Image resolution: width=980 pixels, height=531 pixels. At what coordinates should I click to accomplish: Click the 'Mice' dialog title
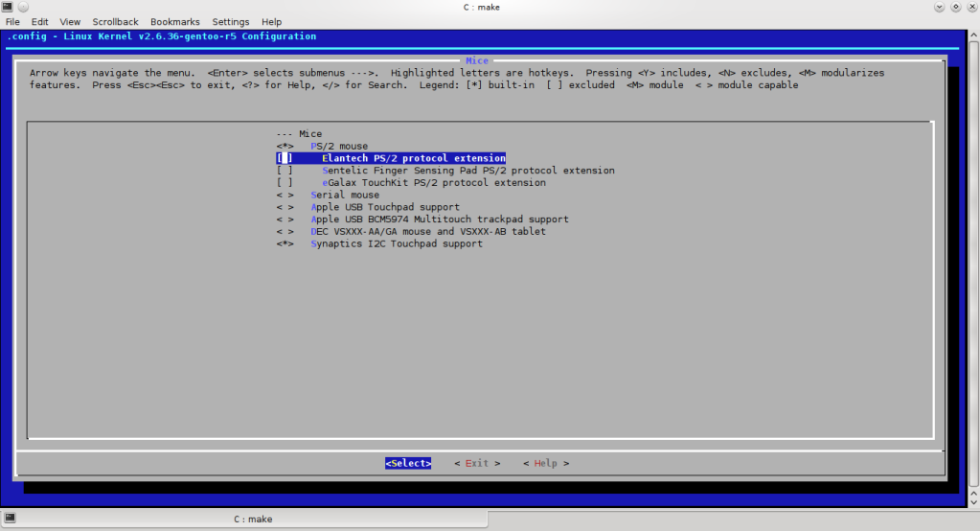pyautogui.click(x=477, y=60)
